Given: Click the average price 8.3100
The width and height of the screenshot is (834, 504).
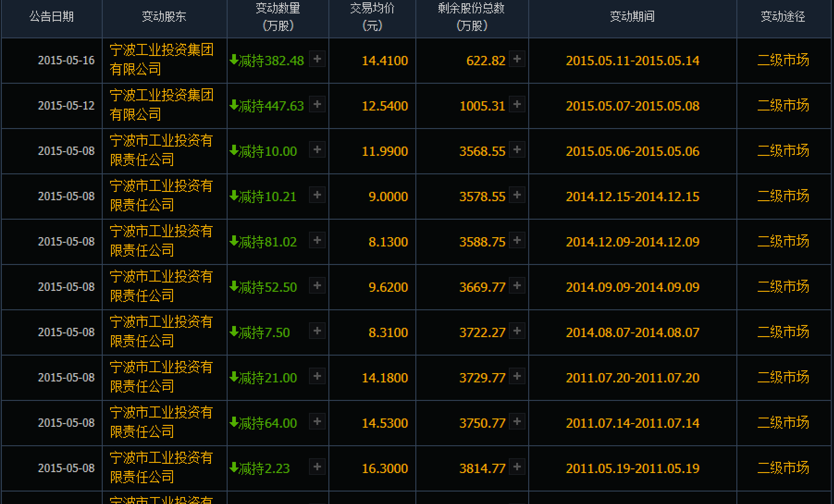Looking at the screenshot, I should 389,332.
